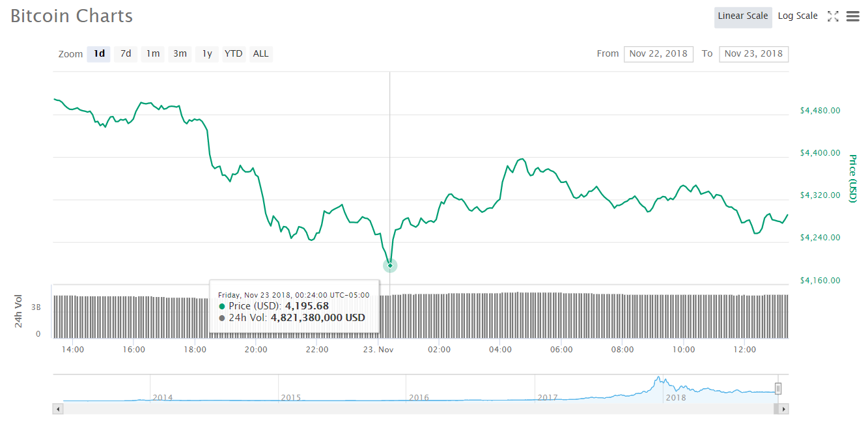Viewport: 868px width, 422px height.
Task: Click the navigator scrollbar left arrow
Action: pyautogui.click(x=58, y=409)
